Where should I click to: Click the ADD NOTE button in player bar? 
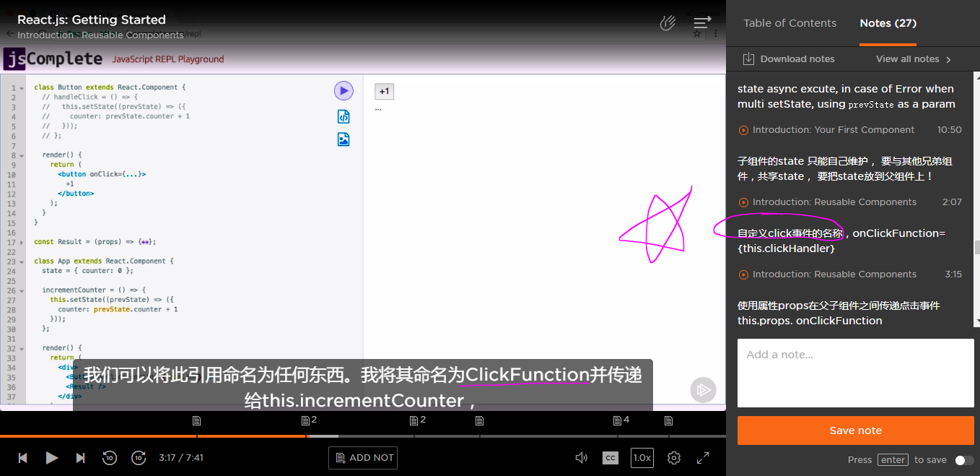363,457
